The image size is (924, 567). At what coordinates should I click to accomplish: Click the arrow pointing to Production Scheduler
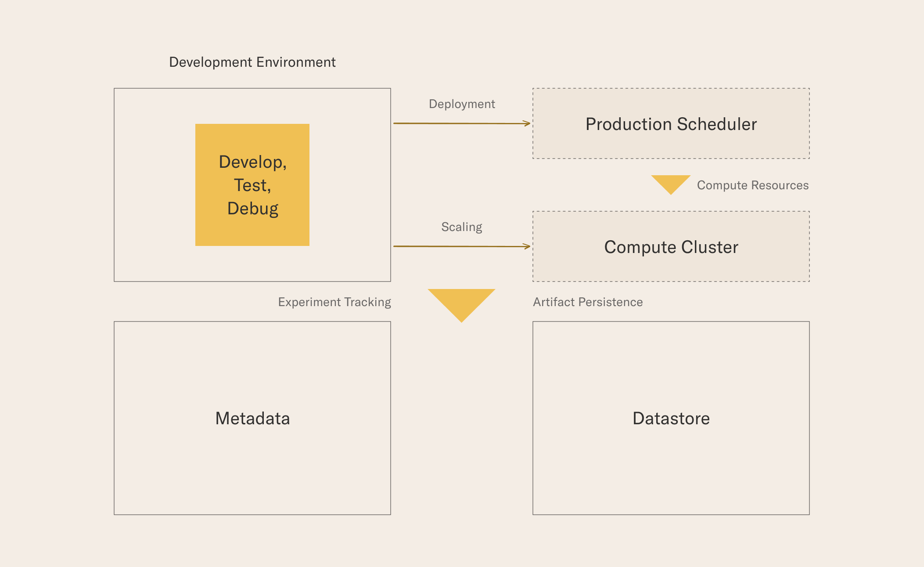pos(462,123)
